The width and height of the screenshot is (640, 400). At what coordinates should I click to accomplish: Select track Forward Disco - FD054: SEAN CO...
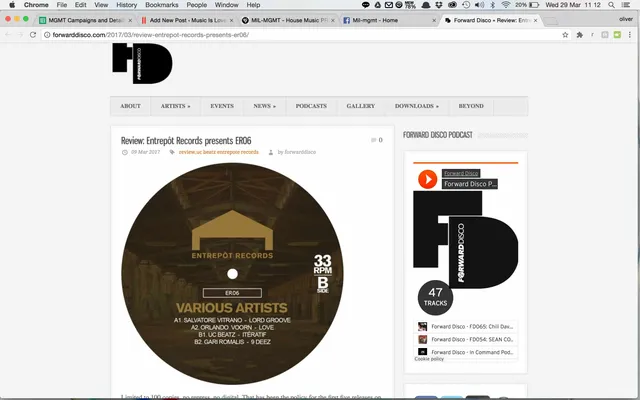[466, 339]
